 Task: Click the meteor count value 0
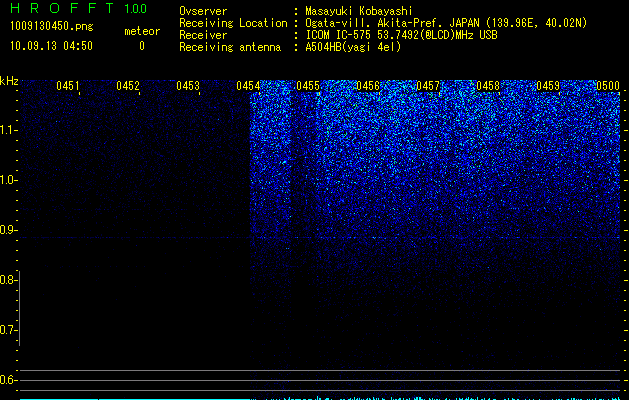(x=142, y=46)
